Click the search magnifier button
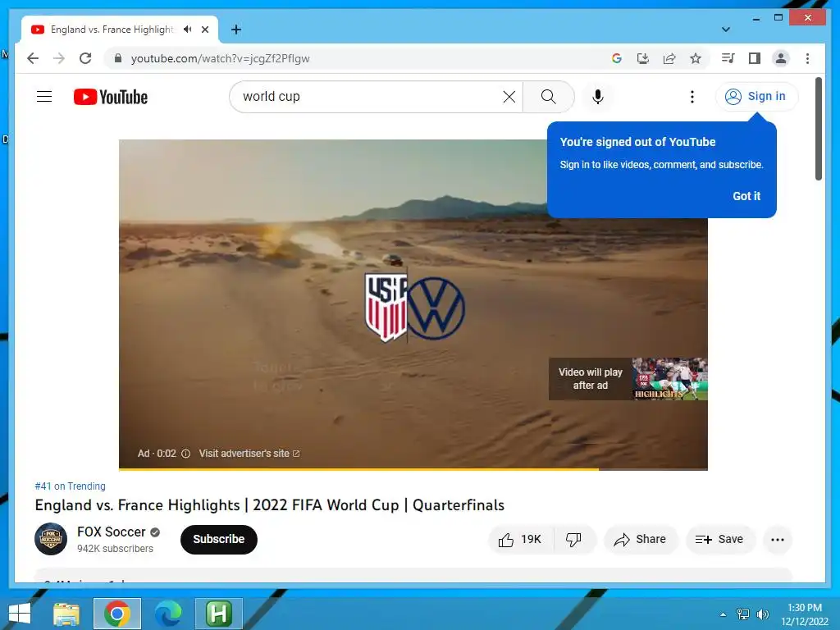This screenshot has height=630, width=840. click(549, 97)
